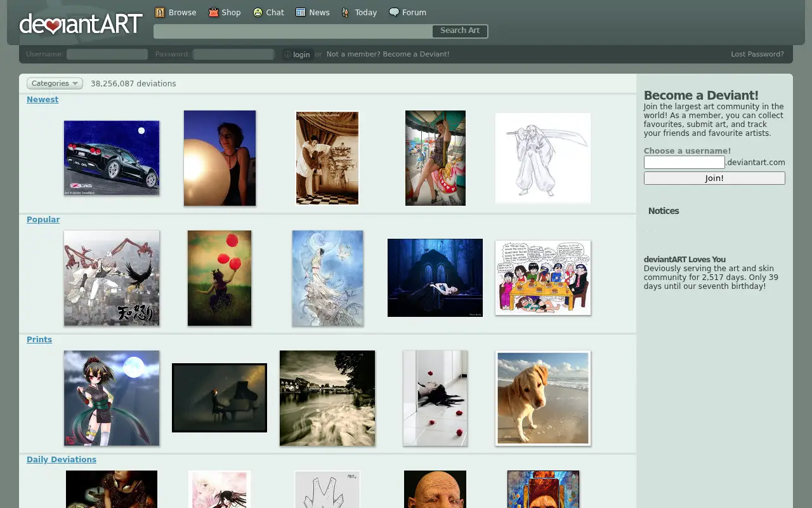The width and height of the screenshot is (812, 508).
Task: Open the red balloons painting thumbnail
Action: pos(219,278)
